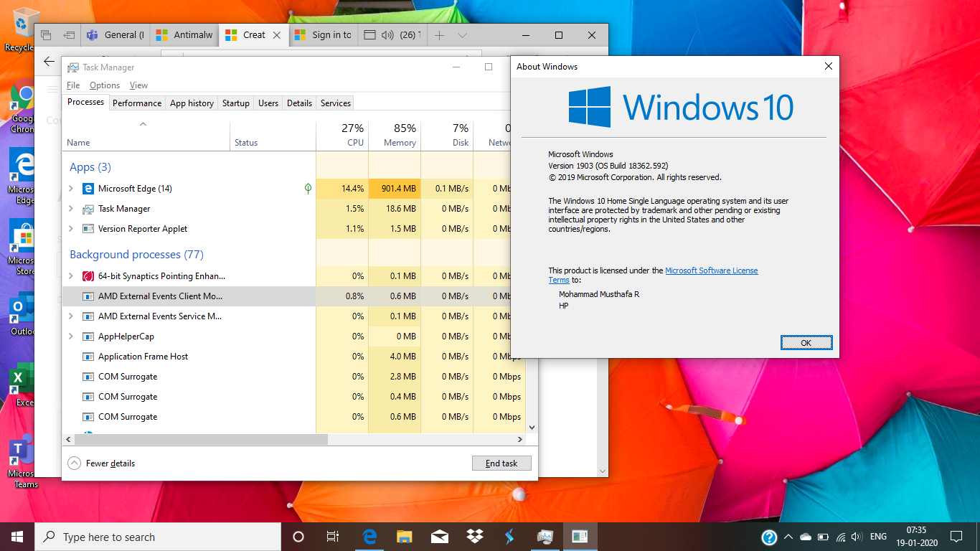
Task: Expand the 64-bit Synaptics Pointing row
Action: (x=70, y=276)
